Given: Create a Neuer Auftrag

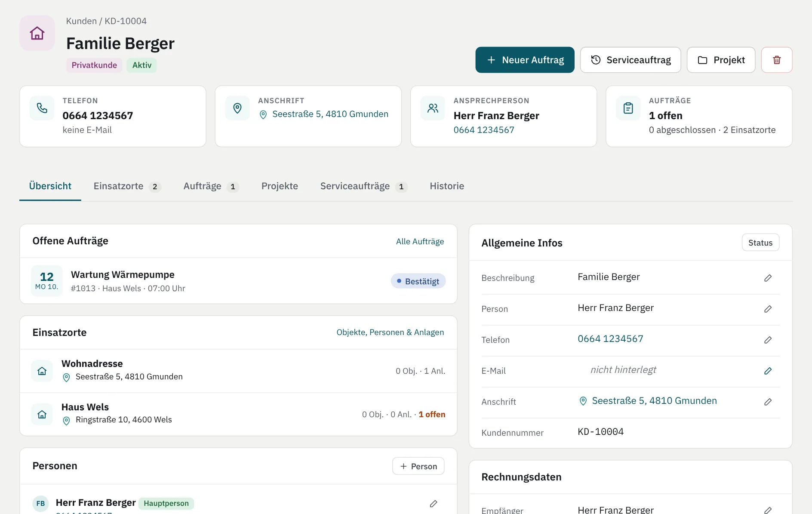Looking at the screenshot, I should 525,60.
